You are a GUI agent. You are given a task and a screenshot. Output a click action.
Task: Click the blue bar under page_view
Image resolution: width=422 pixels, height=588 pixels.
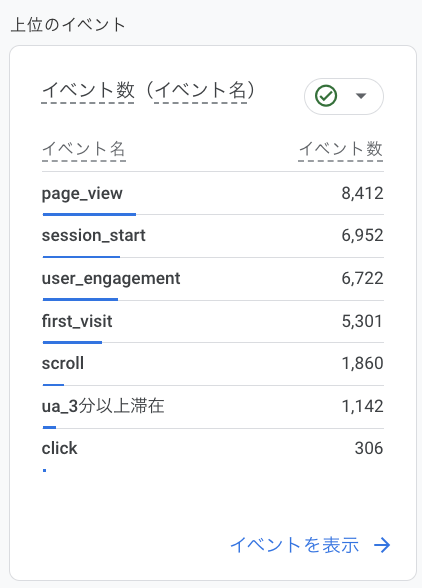point(89,214)
